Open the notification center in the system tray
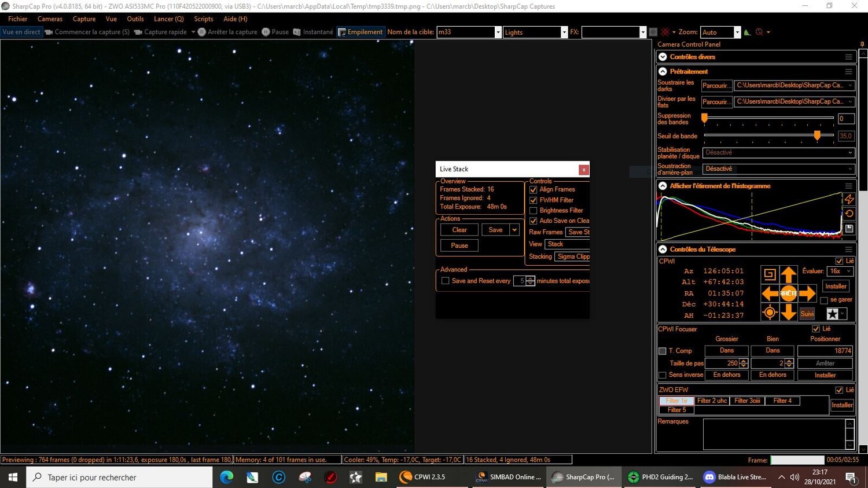This screenshot has width=868, height=488. point(851,477)
